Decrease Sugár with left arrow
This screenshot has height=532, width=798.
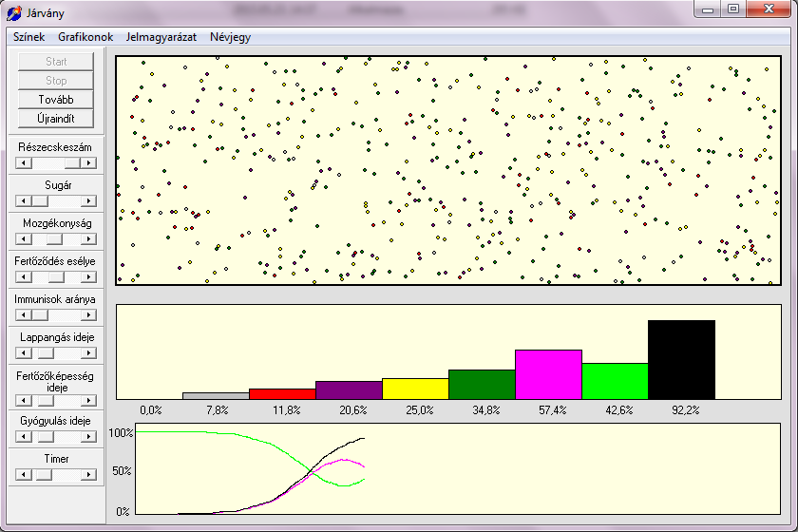point(24,201)
